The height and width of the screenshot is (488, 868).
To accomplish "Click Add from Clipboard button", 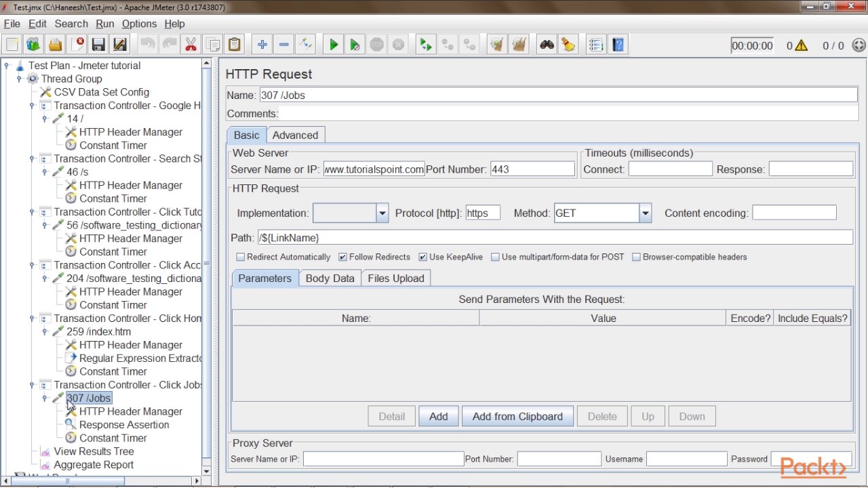I will (517, 416).
